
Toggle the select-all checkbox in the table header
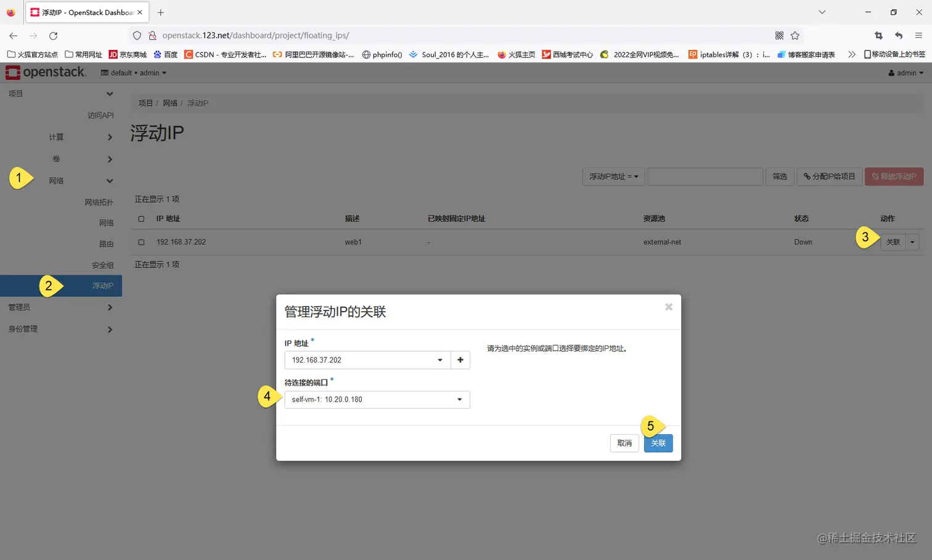pos(141,219)
